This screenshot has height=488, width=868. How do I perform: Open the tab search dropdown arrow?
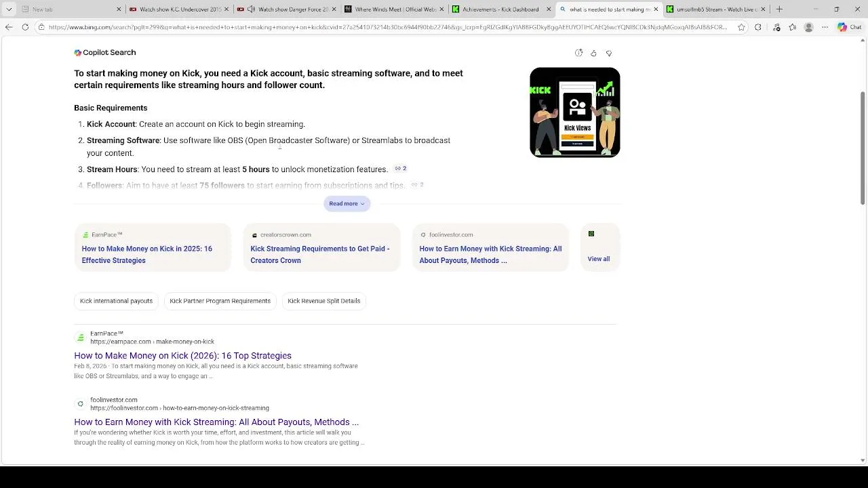(9, 9)
